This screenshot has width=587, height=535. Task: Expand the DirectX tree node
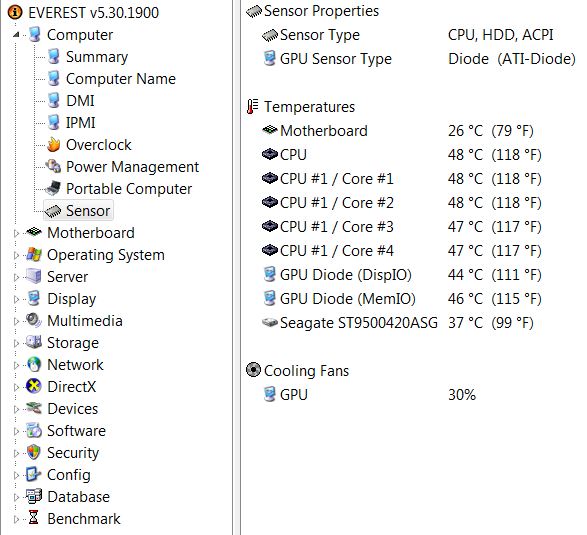[16, 387]
